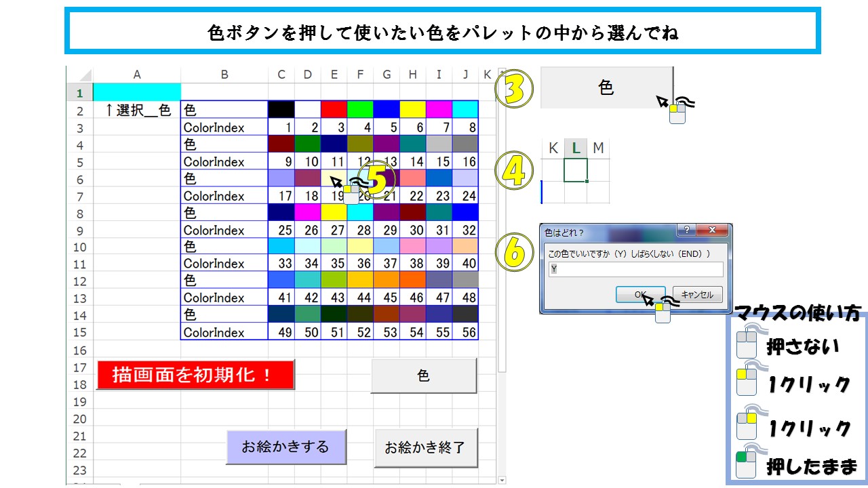Choose the magenta swatch above ColorIndex 7
Image resolution: width=868 pixels, height=488 pixels.
point(439,109)
